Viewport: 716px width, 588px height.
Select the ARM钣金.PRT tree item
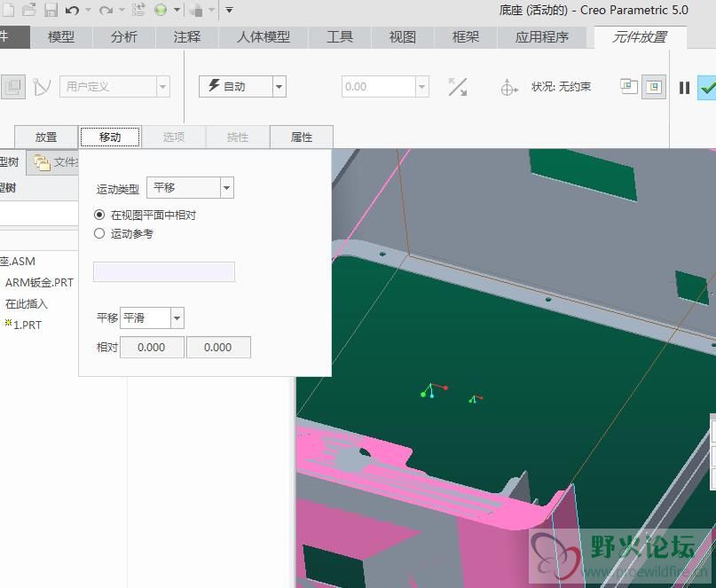[39, 283]
